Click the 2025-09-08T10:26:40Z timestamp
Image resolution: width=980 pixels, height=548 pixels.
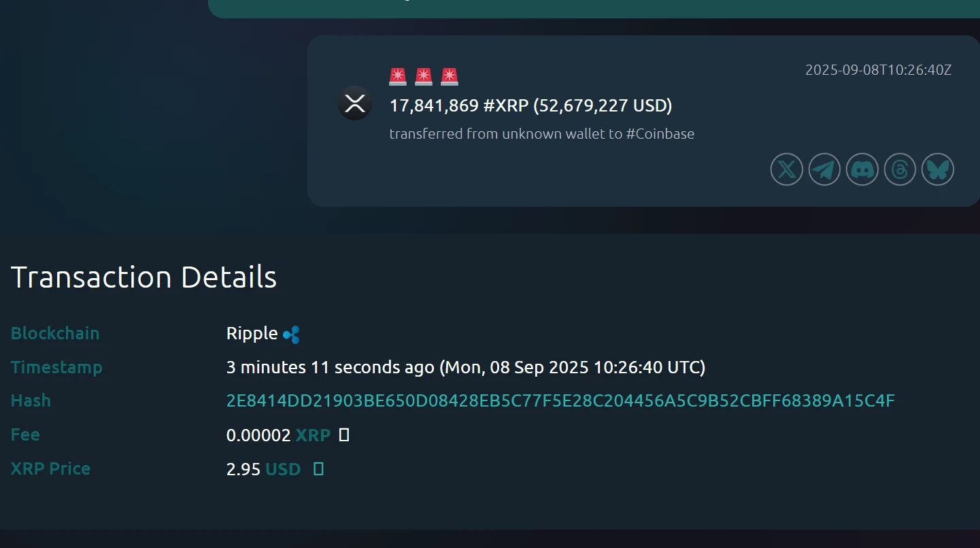(x=877, y=69)
